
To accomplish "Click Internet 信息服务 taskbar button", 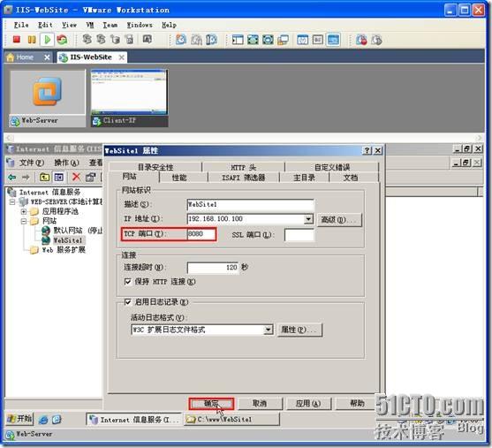I will click(x=134, y=420).
